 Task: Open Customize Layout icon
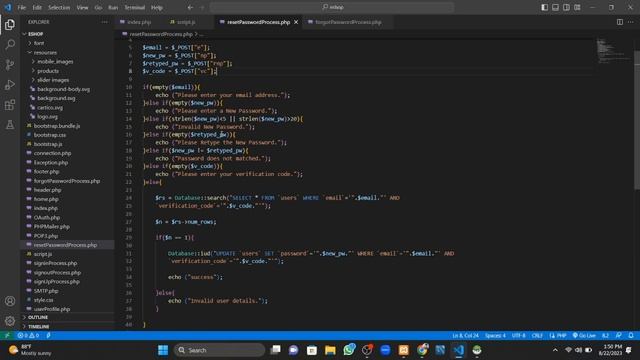[577, 7]
